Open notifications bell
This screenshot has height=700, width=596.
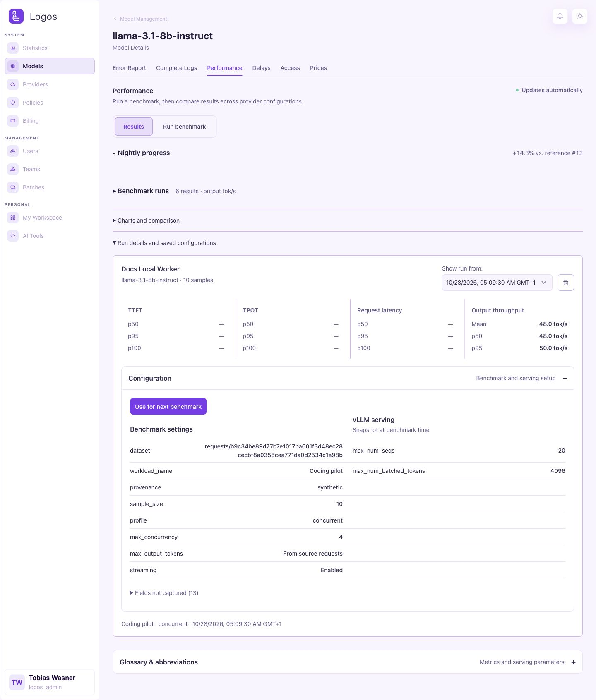coord(560,16)
